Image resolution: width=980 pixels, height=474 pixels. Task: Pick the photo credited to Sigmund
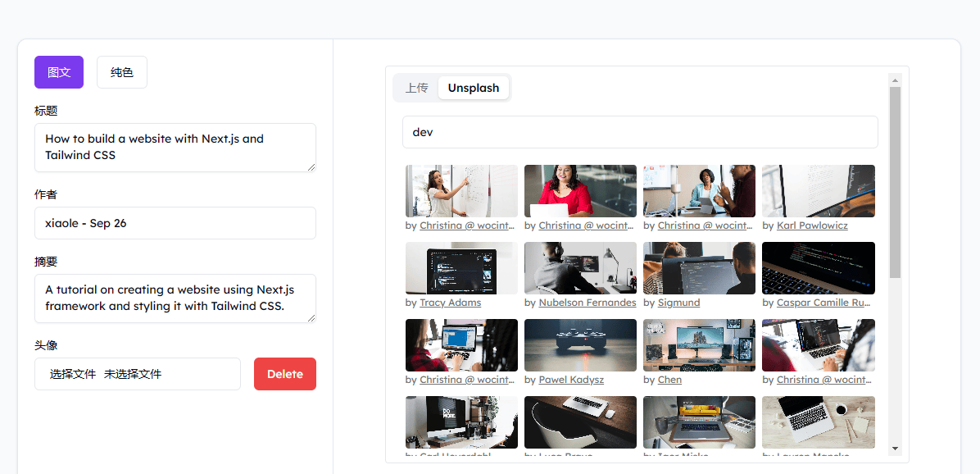pyautogui.click(x=699, y=268)
